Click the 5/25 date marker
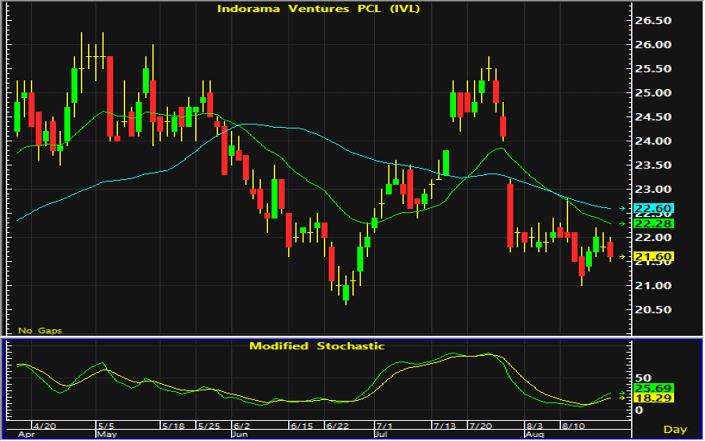This screenshot has width=705, height=441. coord(209,426)
